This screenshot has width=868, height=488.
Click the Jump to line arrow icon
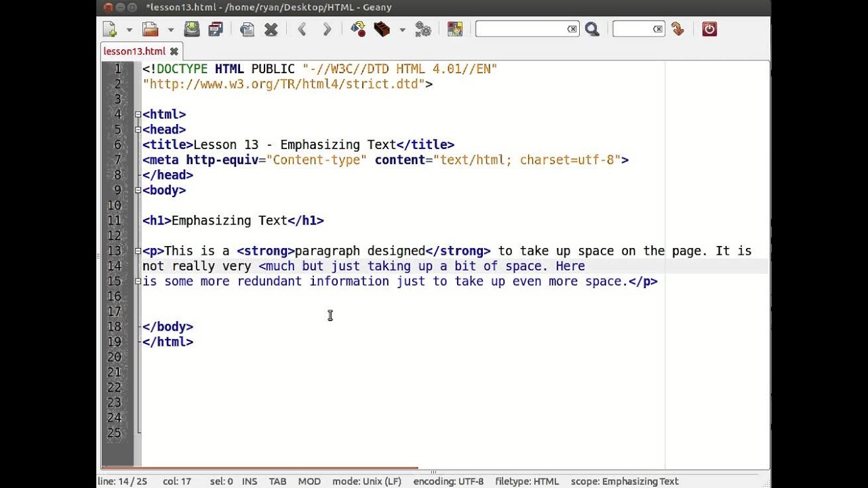coord(677,29)
